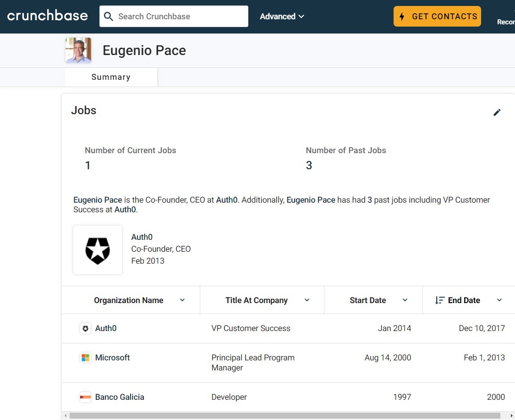Select Number of Past Jobs value 3

point(309,165)
